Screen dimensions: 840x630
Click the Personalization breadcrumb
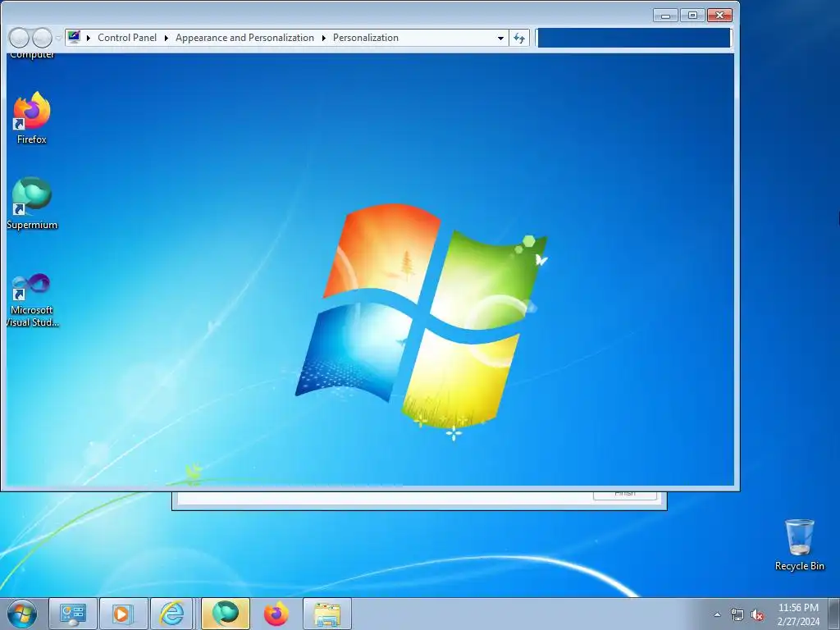pyautogui.click(x=365, y=38)
